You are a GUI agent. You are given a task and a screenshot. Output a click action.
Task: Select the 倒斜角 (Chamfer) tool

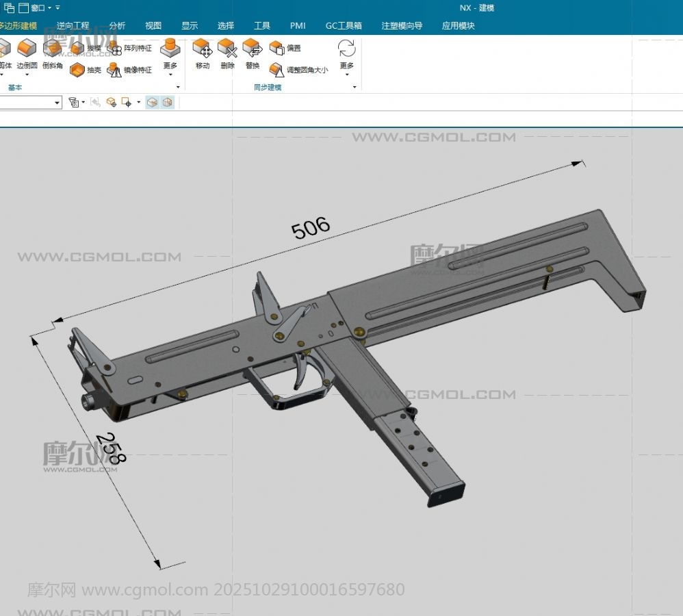[53, 53]
